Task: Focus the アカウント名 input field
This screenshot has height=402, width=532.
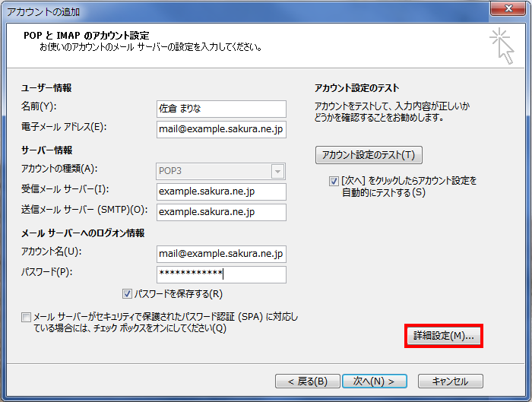Action: pyautogui.click(x=220, y=254)
